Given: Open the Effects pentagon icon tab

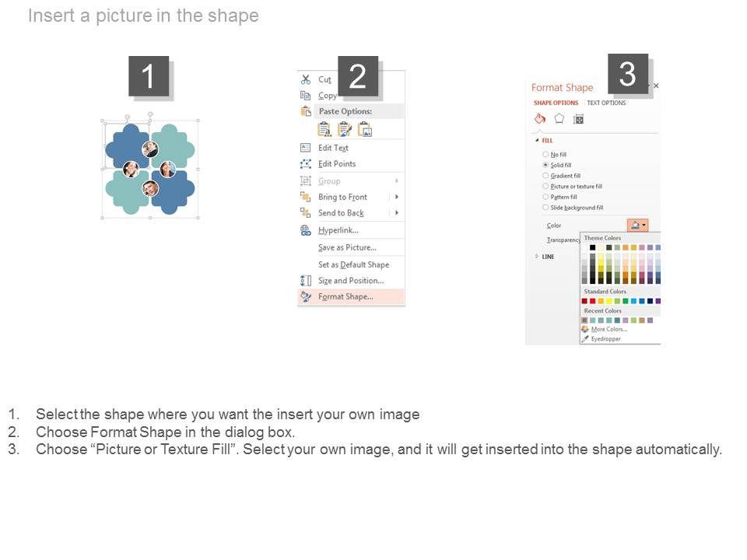Looking at the screenshot, I should click(x=559, y=119).
